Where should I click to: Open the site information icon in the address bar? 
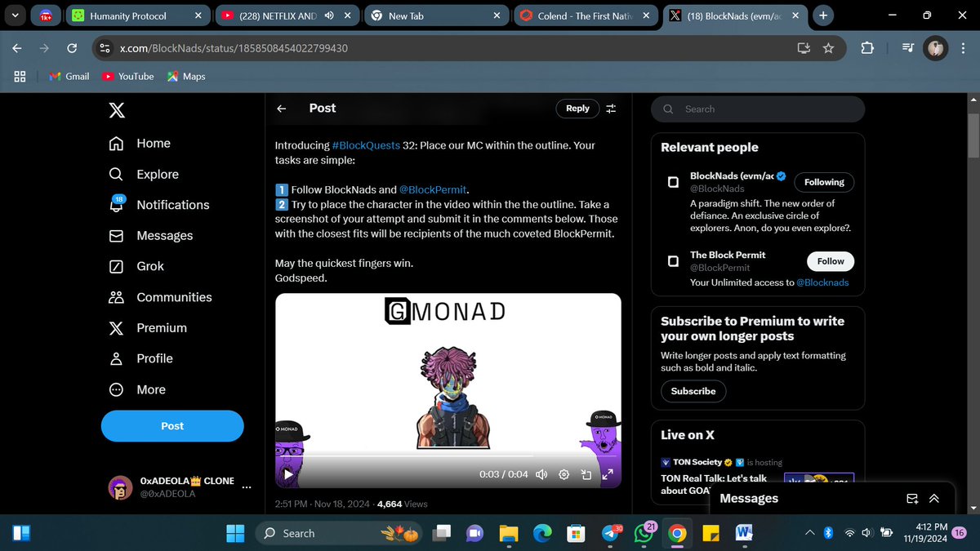click(x=104, y=48)
